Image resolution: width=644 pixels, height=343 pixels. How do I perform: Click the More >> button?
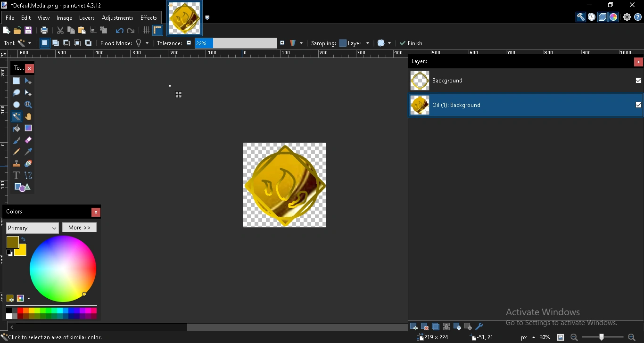pos(79,228)
